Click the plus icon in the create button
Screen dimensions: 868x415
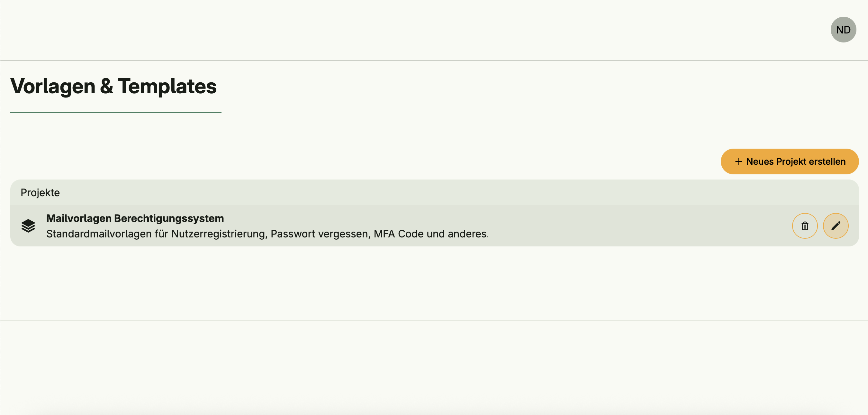click(x=738, y=161)
